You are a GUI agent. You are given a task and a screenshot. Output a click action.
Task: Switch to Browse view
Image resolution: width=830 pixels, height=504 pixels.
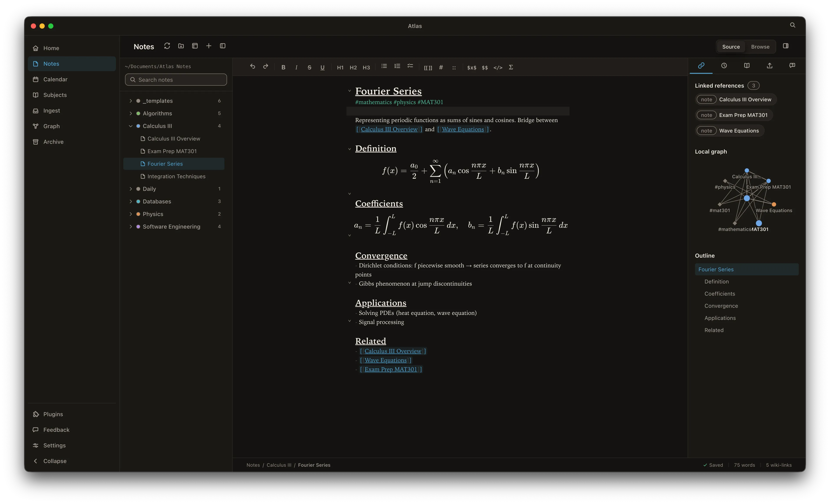tap(760, 47)
